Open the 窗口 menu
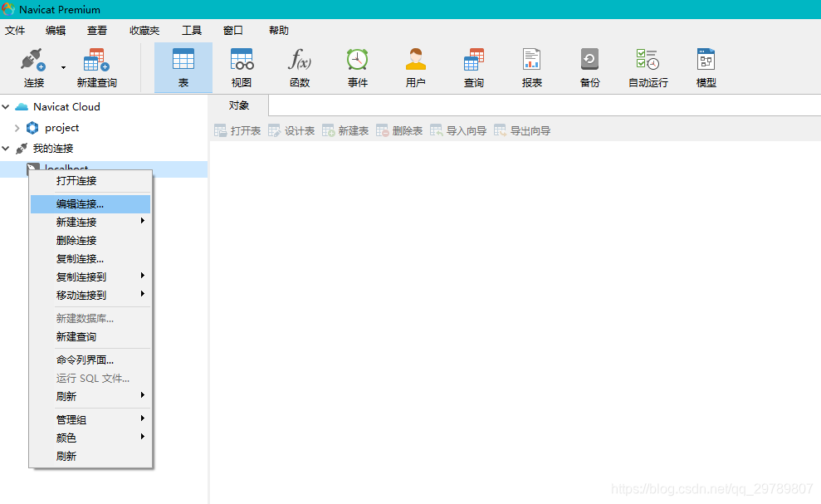This screenshot has width=821, height=504. [x=233, y=31]
